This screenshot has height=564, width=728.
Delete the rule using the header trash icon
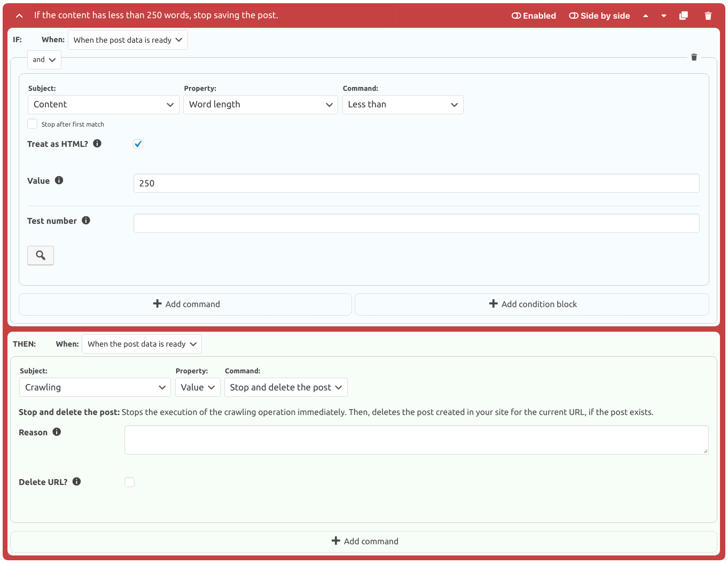pyautogui.click(x=708, y=16)
